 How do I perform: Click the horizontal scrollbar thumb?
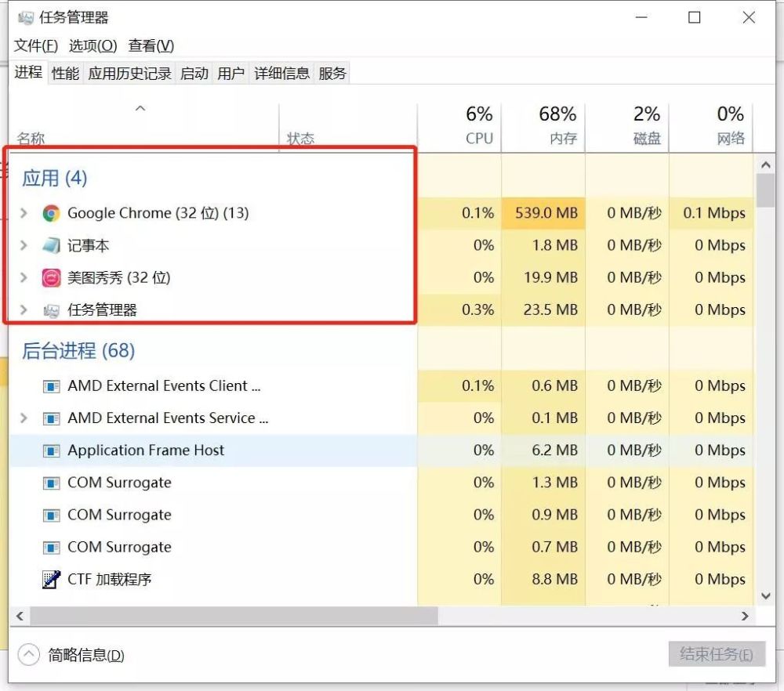(234, 616)
